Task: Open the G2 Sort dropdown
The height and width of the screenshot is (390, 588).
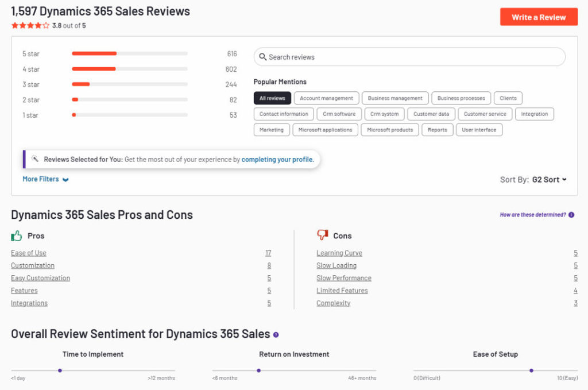Action: tap(549, 180)
